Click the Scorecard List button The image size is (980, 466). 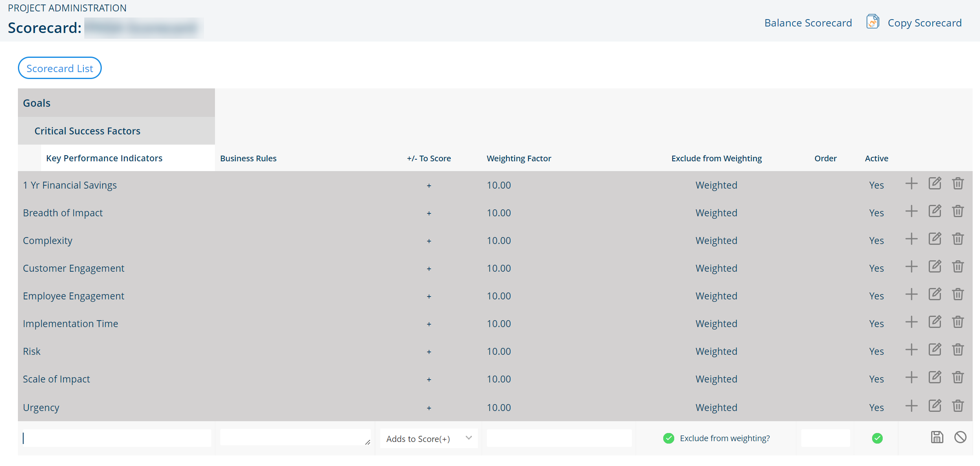pyautogui.click(x=60, y=68)
